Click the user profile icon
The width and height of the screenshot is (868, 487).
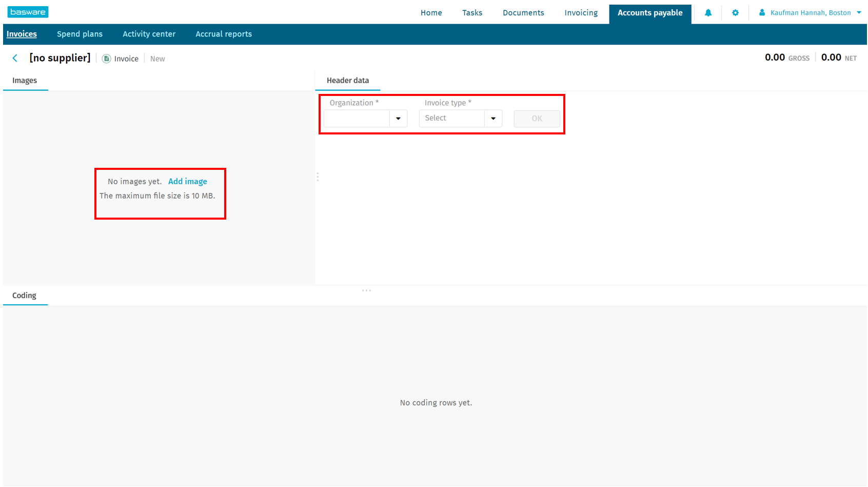point(762,13)
